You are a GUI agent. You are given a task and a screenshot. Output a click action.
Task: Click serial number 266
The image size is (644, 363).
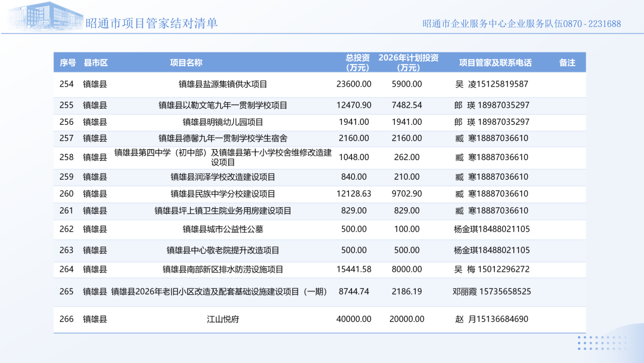tap(67, 319)
